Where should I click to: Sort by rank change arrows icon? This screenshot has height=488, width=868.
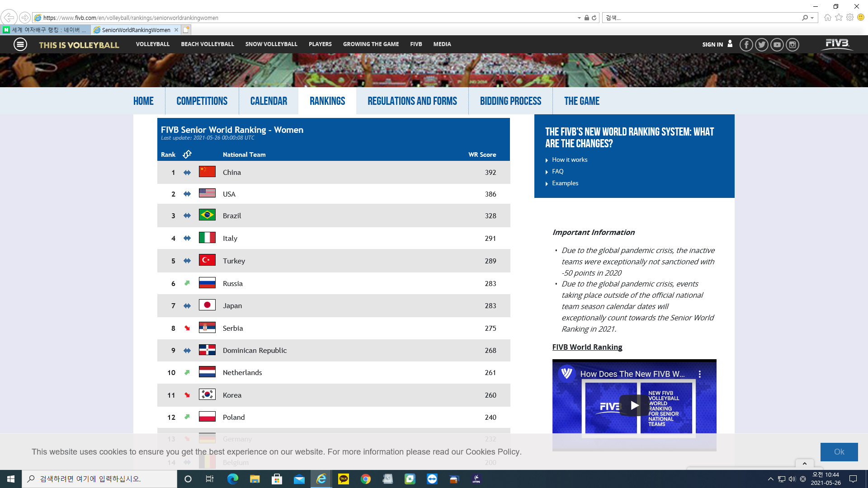click(187, 155)
